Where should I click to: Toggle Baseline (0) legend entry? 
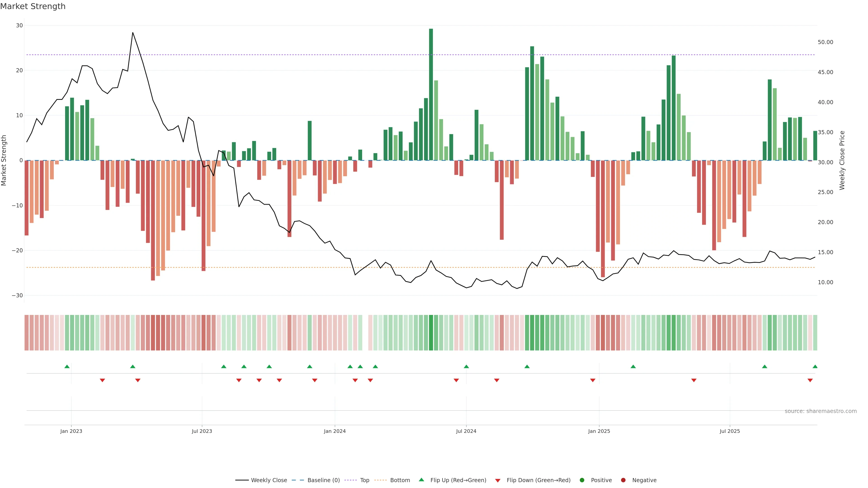tap(323, 480)
